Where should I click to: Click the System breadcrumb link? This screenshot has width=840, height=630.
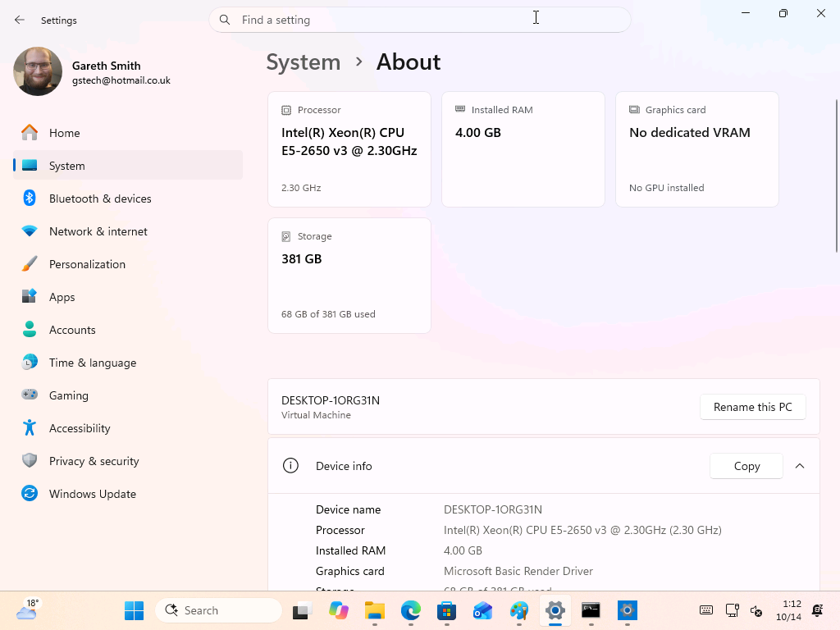pyautogui.click(x=304, y=62)
